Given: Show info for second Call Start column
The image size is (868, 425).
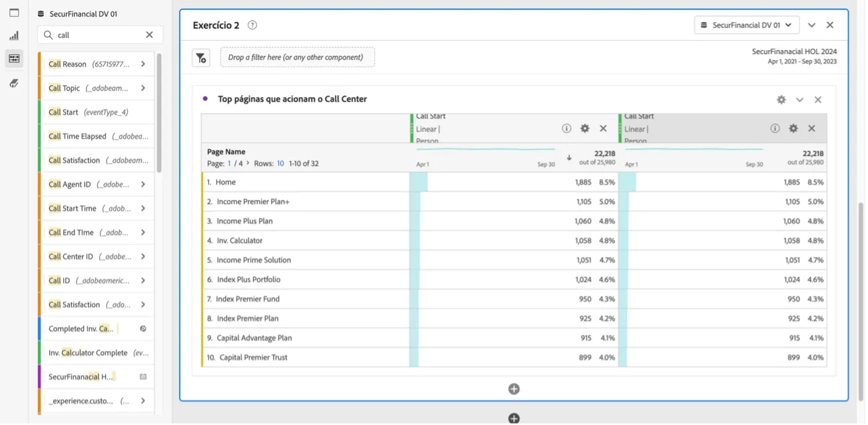Looking at the screenshot, I should pos(775,129).
